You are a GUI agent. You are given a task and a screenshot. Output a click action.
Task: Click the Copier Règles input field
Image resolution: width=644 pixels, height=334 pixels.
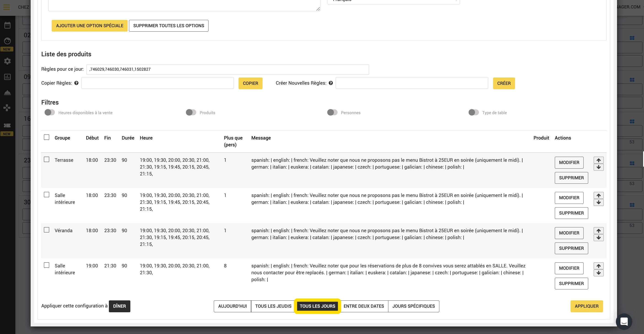[158, 83]
